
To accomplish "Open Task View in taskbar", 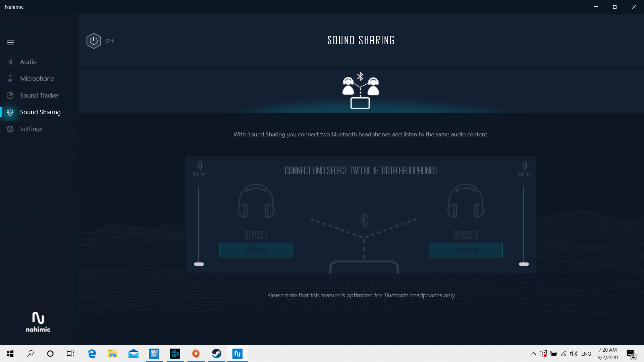I will 70,354.
